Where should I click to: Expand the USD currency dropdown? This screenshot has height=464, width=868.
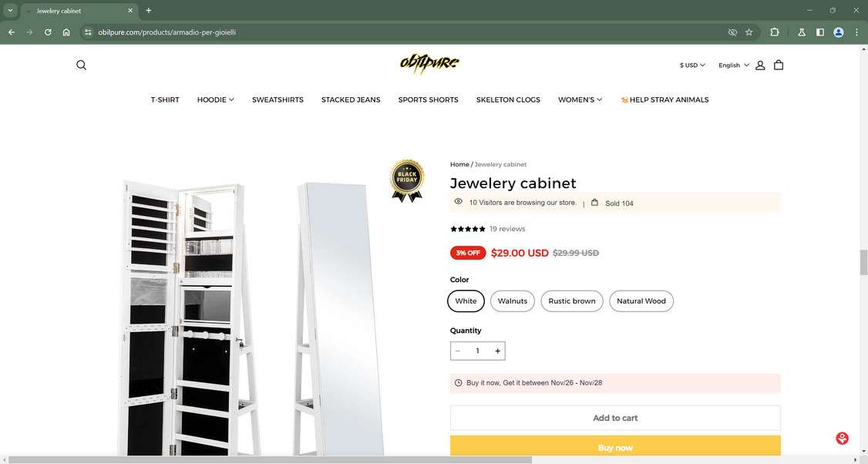[692, 66]
